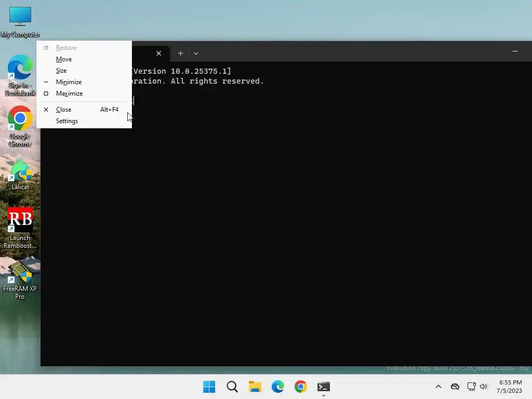
Task: Launch Microsoft Edge from taskbar
Action: click(278, 387)
